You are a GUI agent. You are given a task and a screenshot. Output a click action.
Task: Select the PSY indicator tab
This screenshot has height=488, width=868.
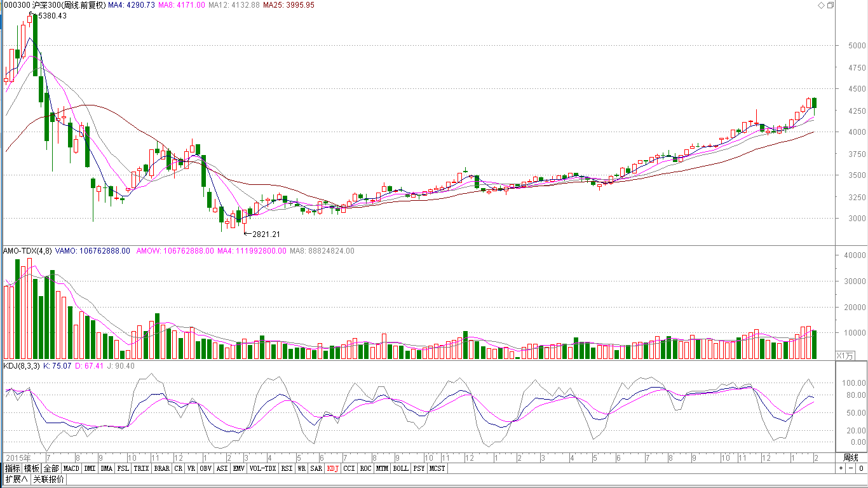click(x=419, y=468)
